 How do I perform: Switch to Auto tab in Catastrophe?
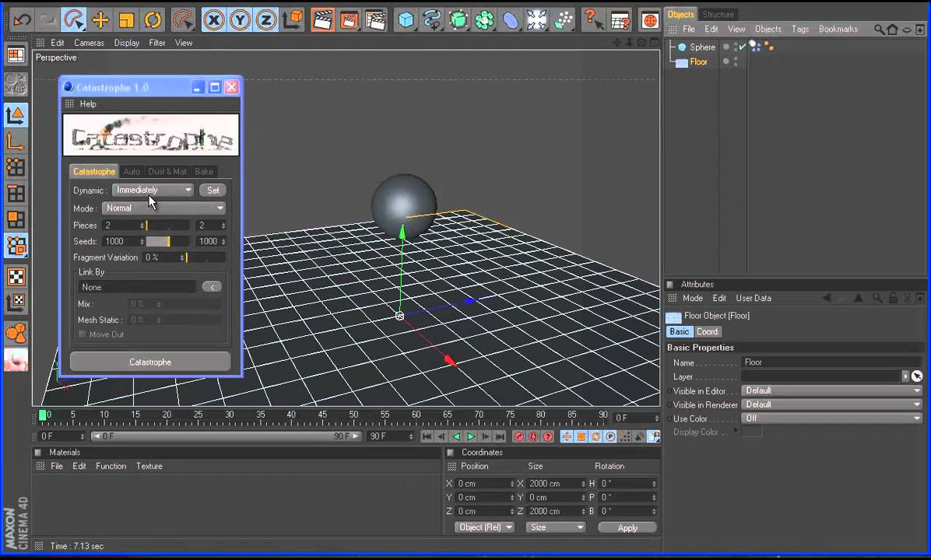click(x=132, y=171)
